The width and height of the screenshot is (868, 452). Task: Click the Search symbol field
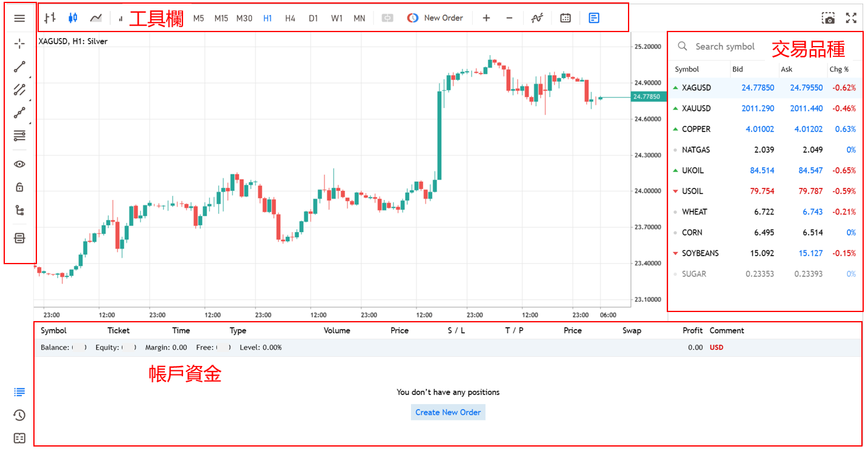tap(724, 47)
